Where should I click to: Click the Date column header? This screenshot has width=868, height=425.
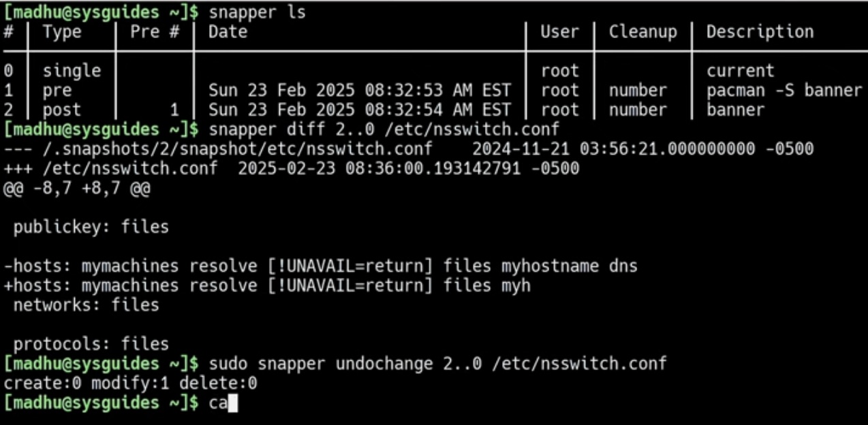tap(228, 32)
